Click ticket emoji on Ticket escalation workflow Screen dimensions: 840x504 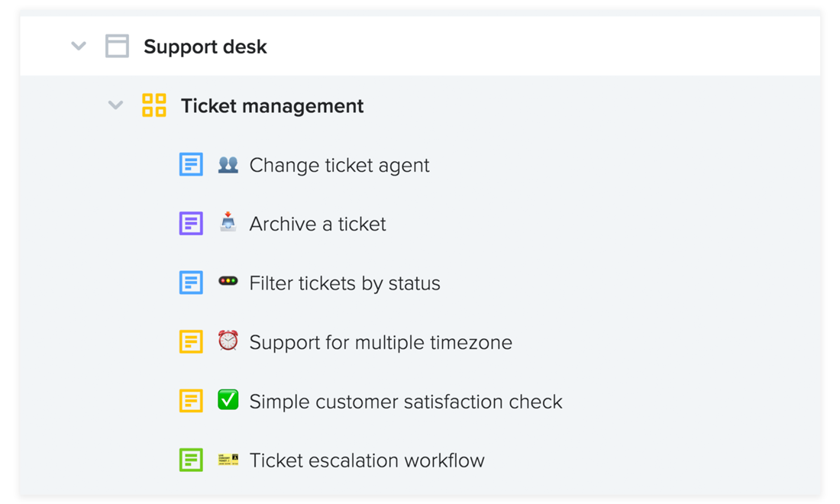(228, 460)
